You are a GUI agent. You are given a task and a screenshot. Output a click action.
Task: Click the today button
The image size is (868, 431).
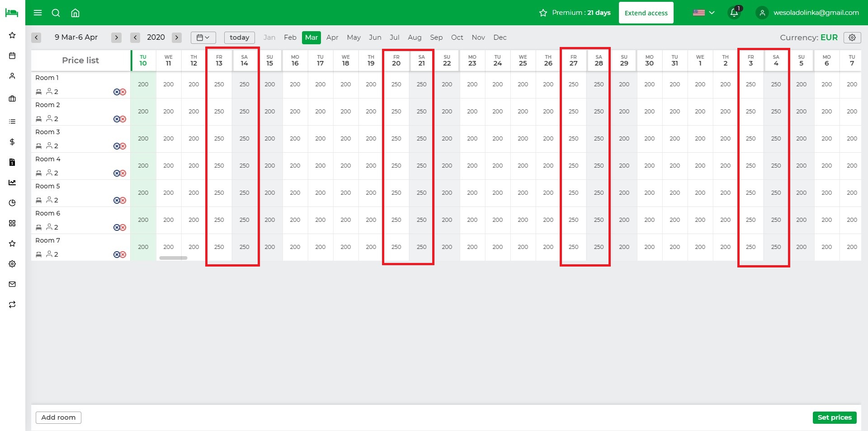point(240,37)
